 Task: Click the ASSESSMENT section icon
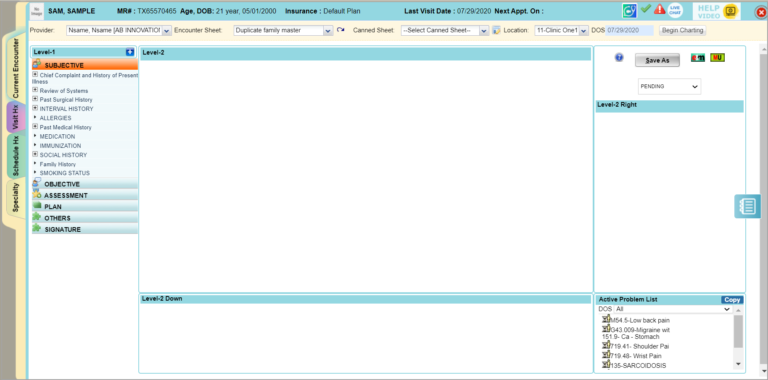pyautogui.click(x=37, y=194)
